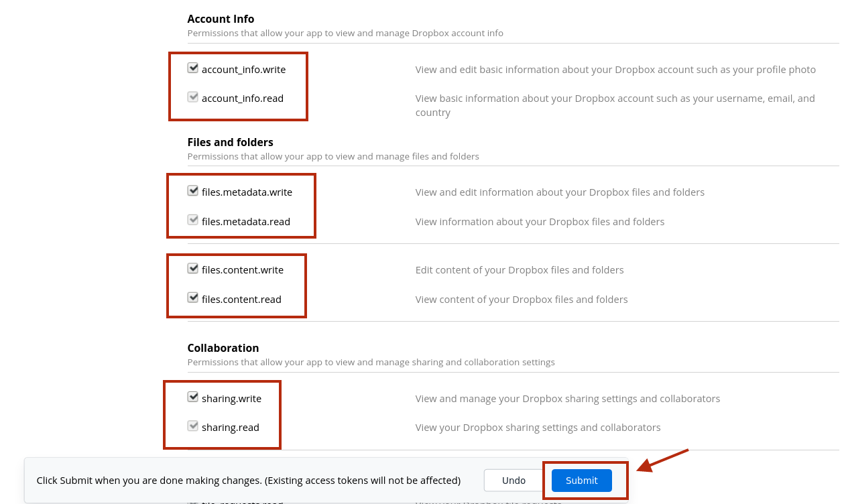The width and height of the screenshot is (844, 504).
Task: Click the sharing.write permission label text
Action: 231,399
